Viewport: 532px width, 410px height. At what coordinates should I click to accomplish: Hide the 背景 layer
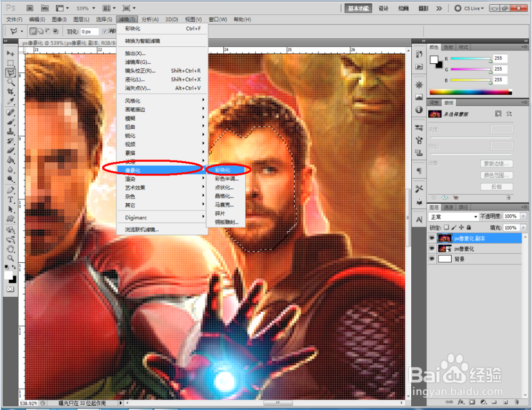(431, 259)
